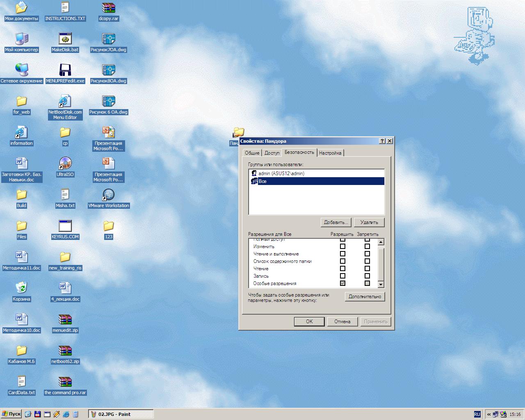This screenshot has height=420, width=525.
Task: Open the Доступ tab
Action: click(x=272, y=153)
